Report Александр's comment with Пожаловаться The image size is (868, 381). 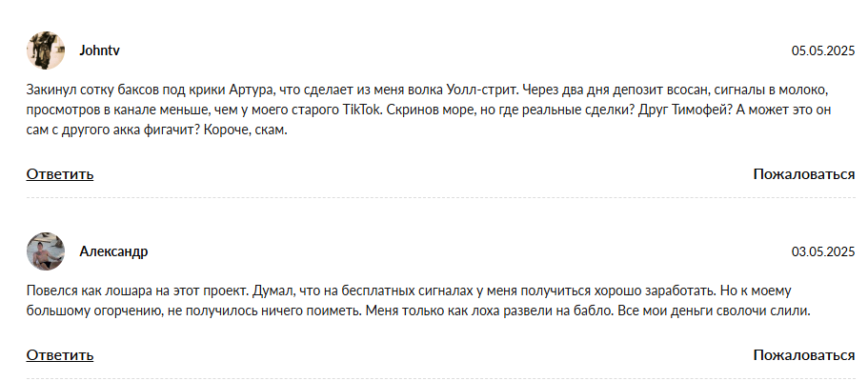(x=803, y=355)
